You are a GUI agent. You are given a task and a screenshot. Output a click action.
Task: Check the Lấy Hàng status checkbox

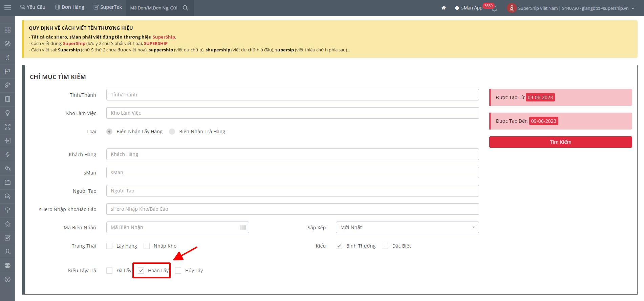[109, 246]
